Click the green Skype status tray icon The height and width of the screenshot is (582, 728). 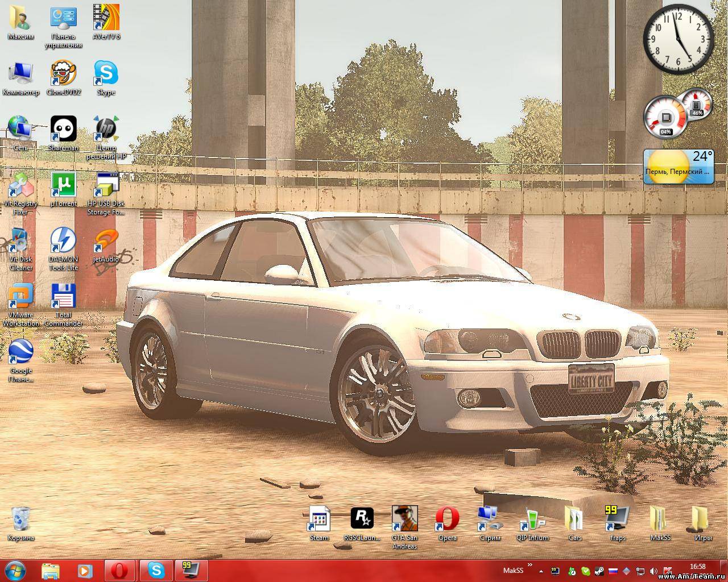click(x=586, y=571)
